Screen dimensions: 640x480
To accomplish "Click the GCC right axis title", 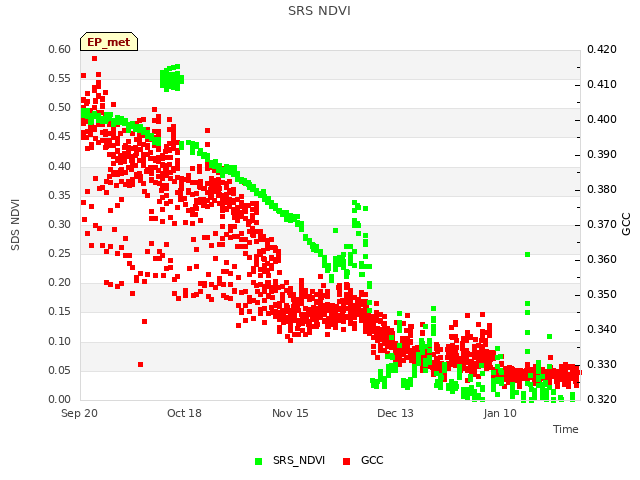I will click(x=626, y=224).
